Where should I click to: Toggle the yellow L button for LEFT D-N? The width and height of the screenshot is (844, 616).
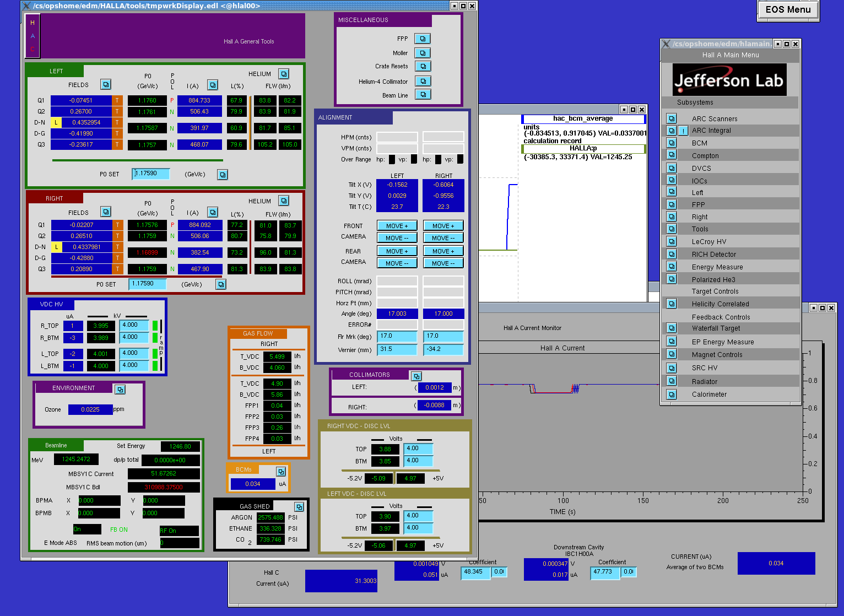tap(56, 122)
